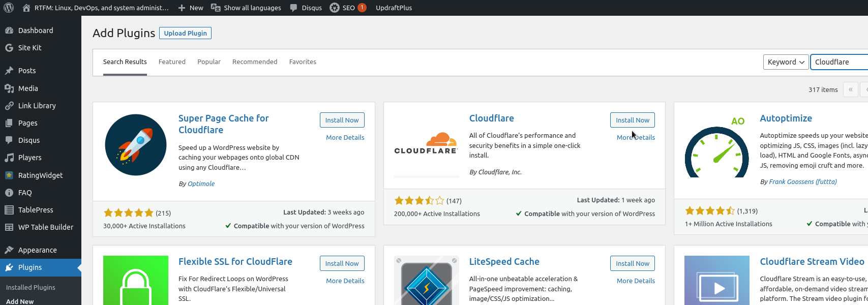Screen dimensions: 868x305
Task: Click the translate icon for Show all languages
Action: coord(216,8)
